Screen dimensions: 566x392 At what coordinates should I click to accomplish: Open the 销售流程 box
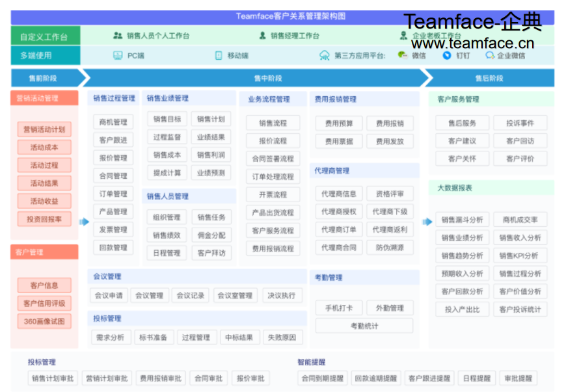(x=273, y=123)
